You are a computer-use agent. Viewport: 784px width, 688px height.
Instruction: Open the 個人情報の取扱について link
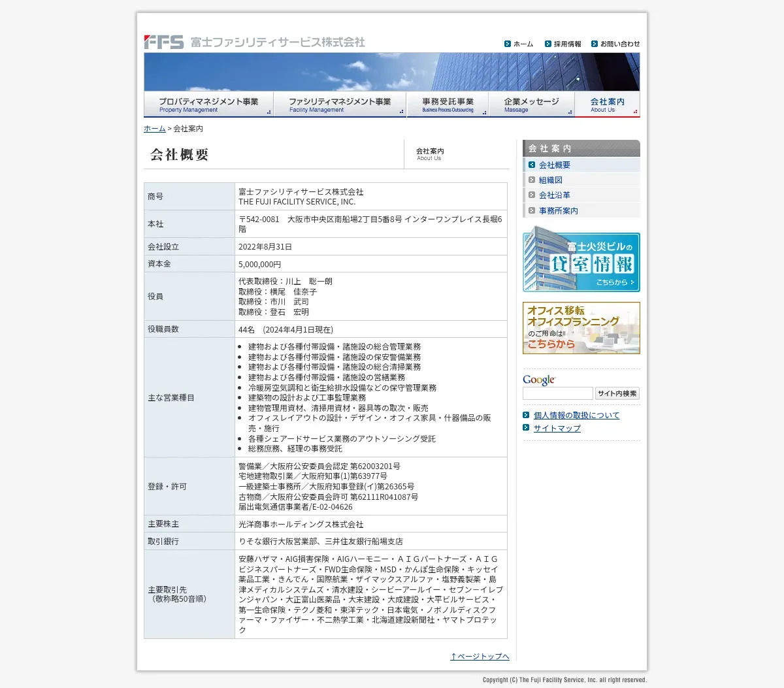[x=576, y=415]
